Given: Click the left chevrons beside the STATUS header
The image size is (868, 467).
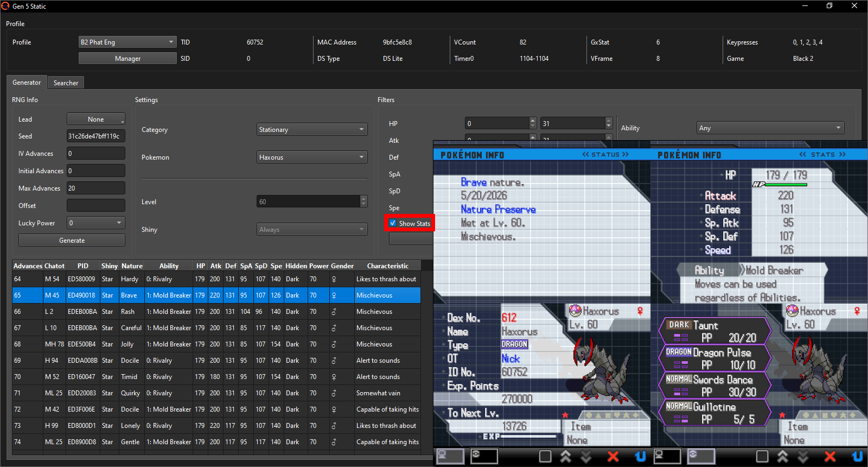Looking at the screenshot, I should (x=585, y=155).
